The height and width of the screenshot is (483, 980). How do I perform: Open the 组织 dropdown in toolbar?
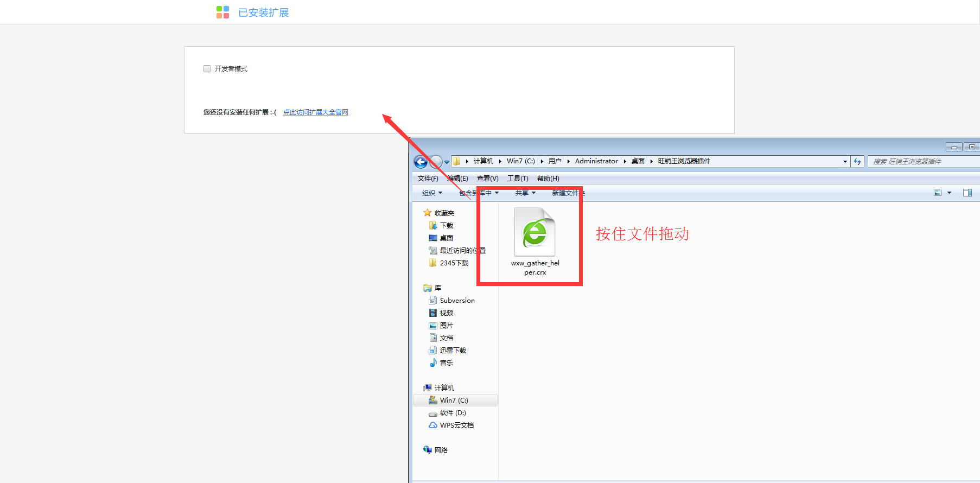432,193
